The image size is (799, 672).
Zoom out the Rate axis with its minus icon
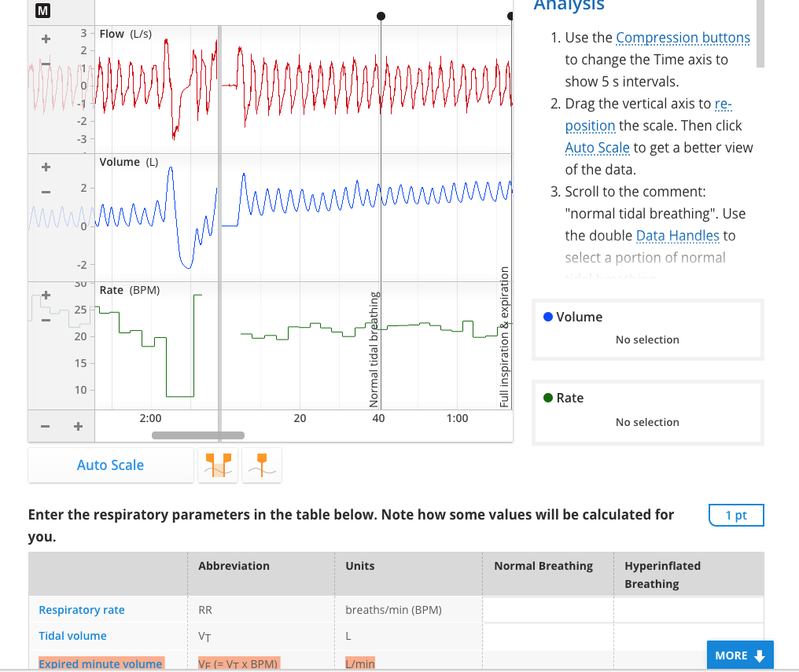46,319
